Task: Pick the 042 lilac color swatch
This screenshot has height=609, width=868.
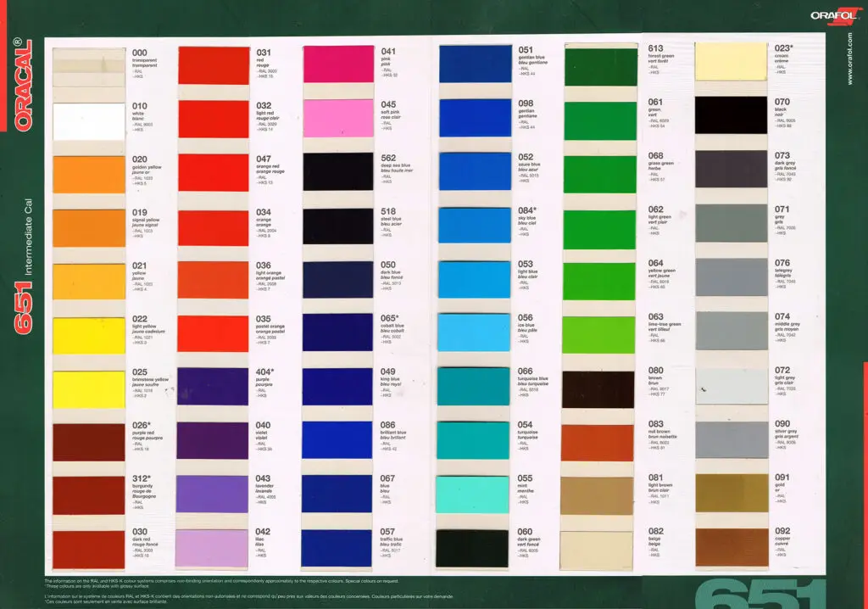Action: (214, 548)
